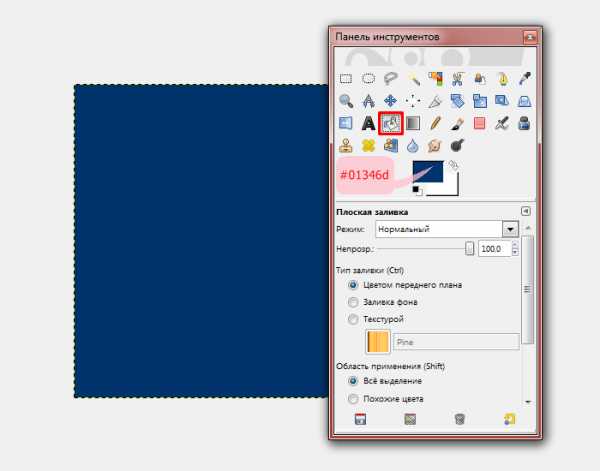
Task: Select the Heal bandage tool
Action: click(x=368, y=145)
